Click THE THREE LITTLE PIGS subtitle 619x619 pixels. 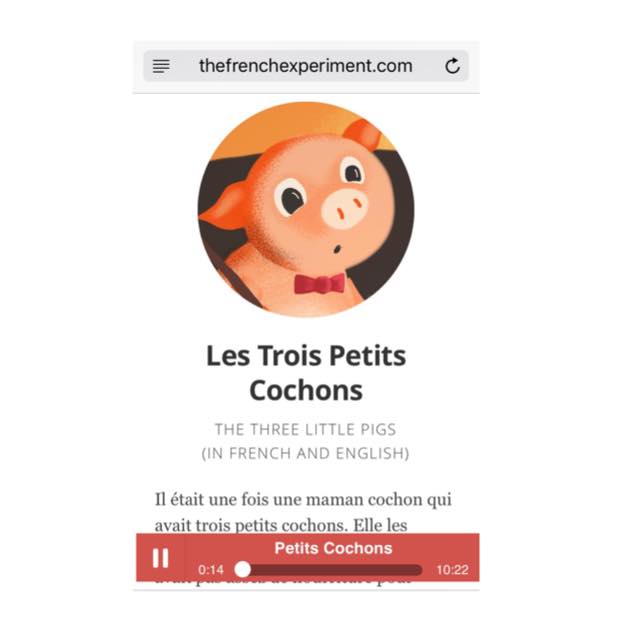click(x=306, y=430)
